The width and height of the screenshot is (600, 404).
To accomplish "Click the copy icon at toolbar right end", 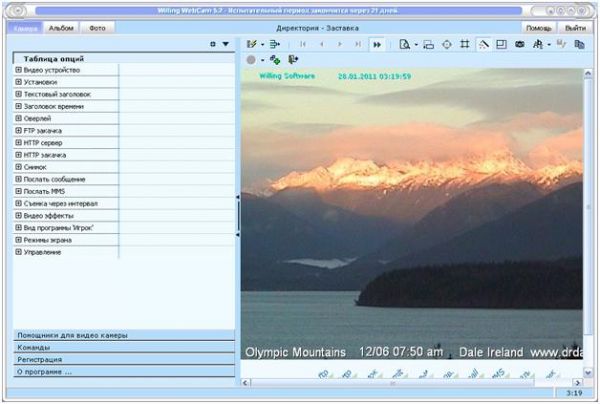I will click(x=579, y=45).
